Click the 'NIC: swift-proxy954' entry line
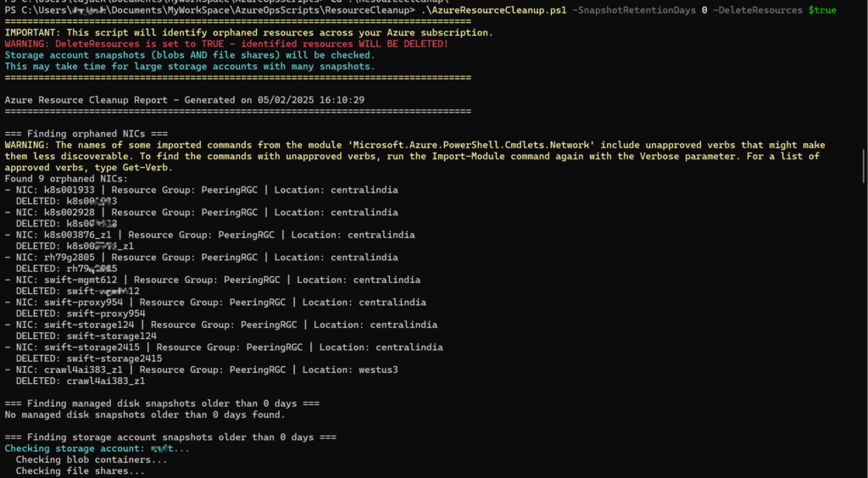 pos(215,303)
